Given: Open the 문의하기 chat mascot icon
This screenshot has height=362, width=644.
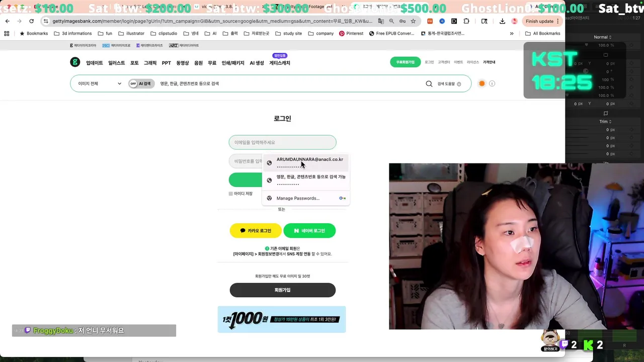Looking at the screenshot, I should click(550, 341).
